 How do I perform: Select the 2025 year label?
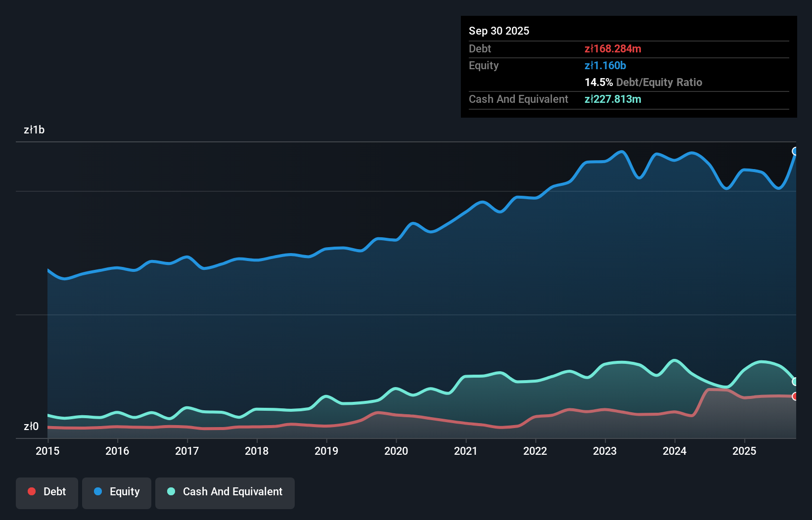pos(745,451)
